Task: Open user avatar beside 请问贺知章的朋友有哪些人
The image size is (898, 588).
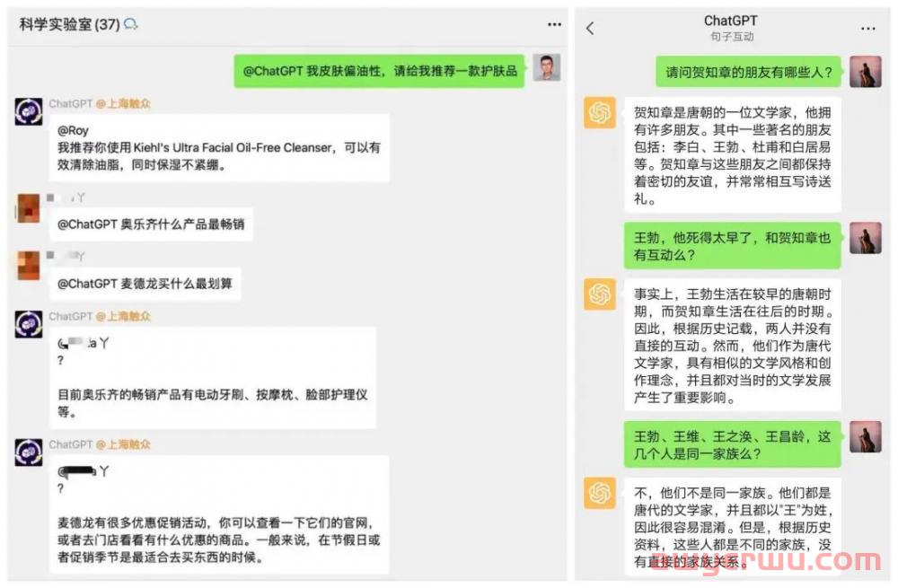Action: (866, 72)
